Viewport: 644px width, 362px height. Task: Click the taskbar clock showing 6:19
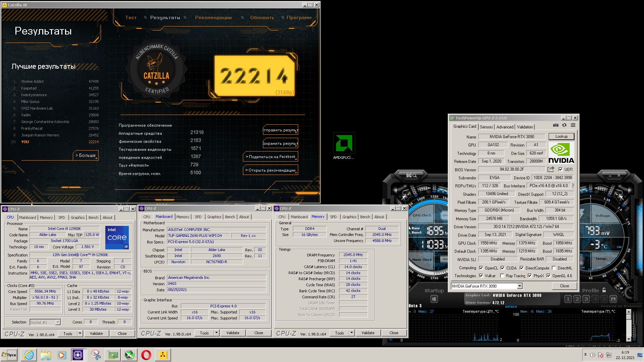click(x=625, y=353)
